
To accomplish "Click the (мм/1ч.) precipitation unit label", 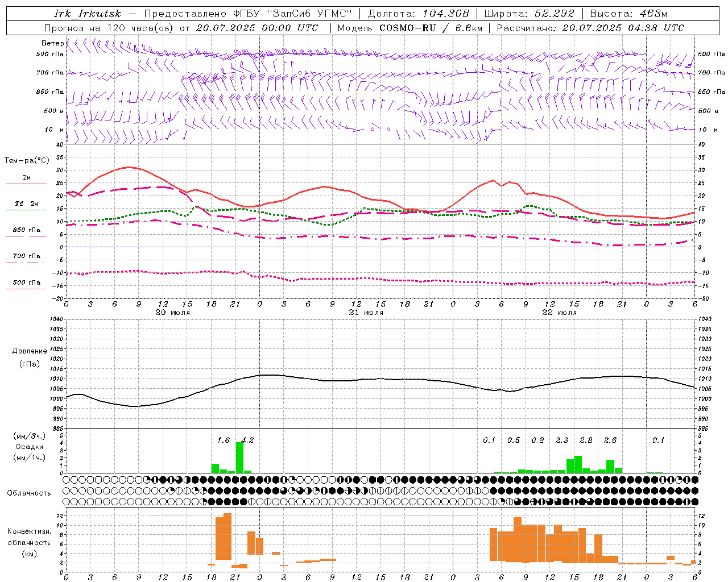I will (30, 458).
